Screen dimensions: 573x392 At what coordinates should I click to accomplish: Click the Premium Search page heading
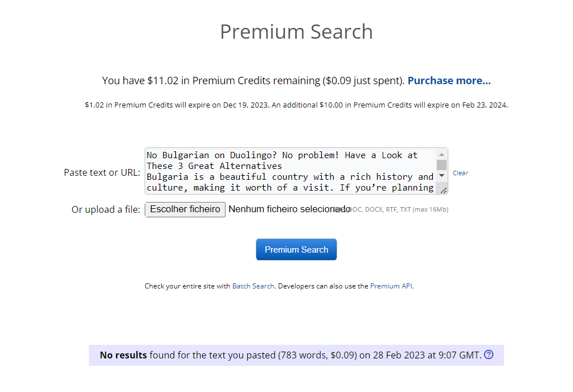296,32
